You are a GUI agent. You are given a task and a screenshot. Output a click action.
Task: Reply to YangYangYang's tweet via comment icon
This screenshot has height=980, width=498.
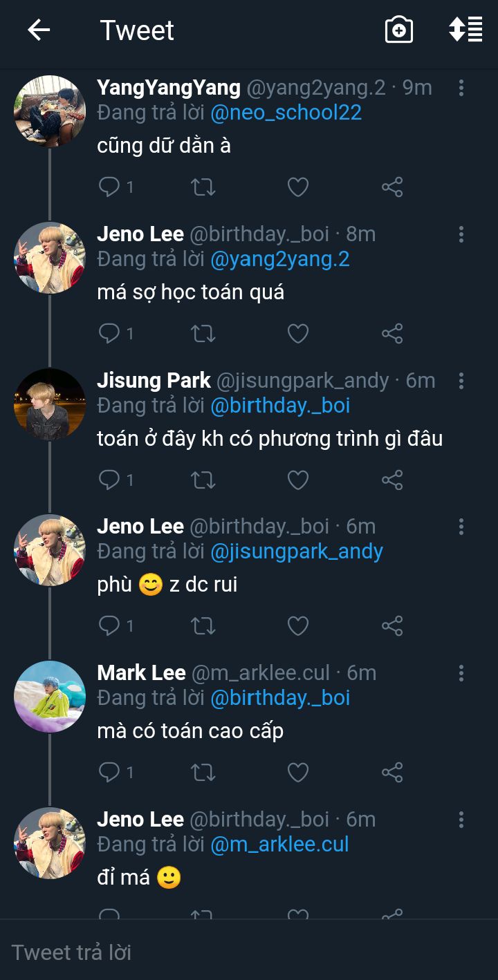pyautogui.click(x=110, y=187)
